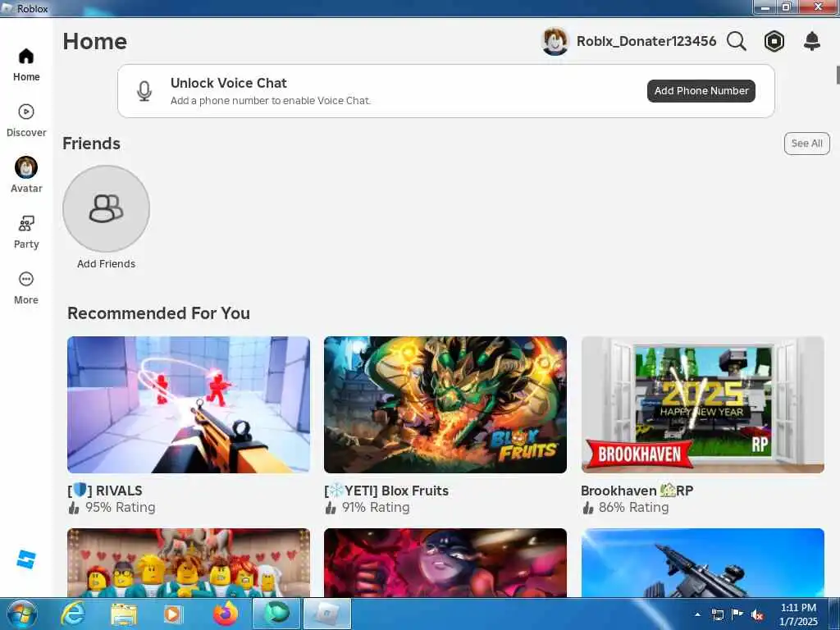Click the 91% Rating text under Blox Fruits
This screenshot has width=840, height=630.
point(376,507)
